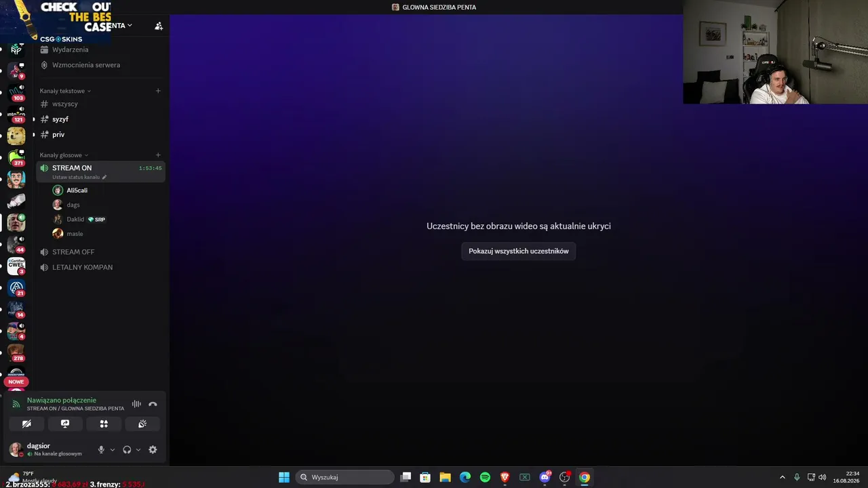Launch Microsoft Store from the taskbar
Viewport: 868px width, 488px height.
coord(425,477)
